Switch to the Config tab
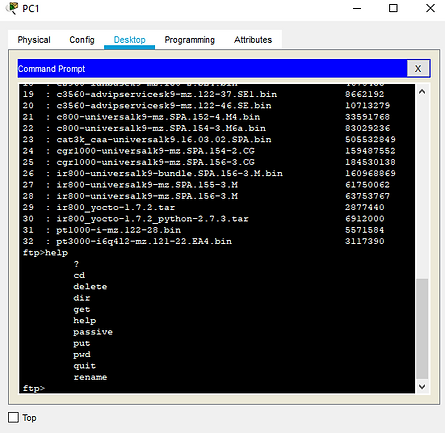Viewport: 445px width, 433px height. point(82,40)
